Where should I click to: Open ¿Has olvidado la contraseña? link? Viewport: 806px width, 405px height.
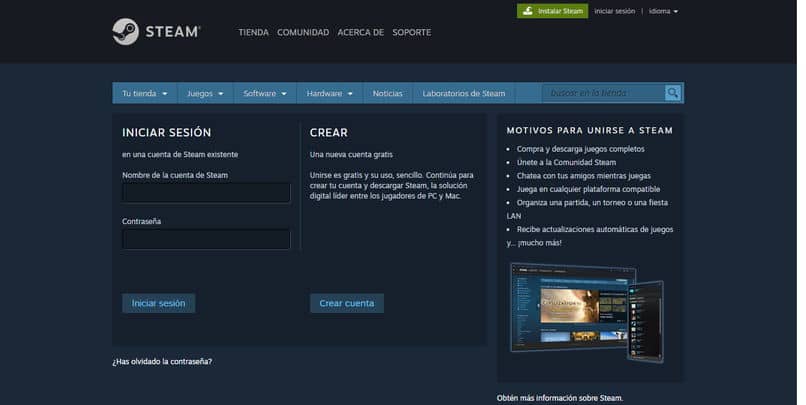pyautogui.click(x=162, y=361)
